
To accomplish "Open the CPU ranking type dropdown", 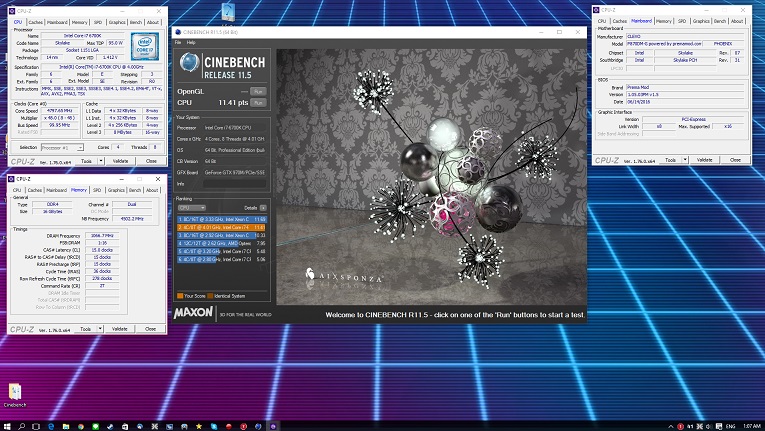I will coord(191,207).
